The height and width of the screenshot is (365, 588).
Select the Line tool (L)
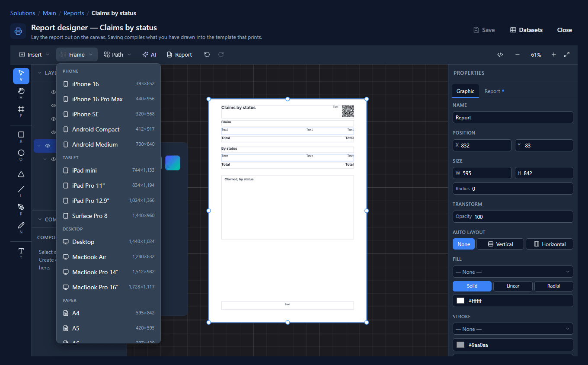[x=21, y=192]
